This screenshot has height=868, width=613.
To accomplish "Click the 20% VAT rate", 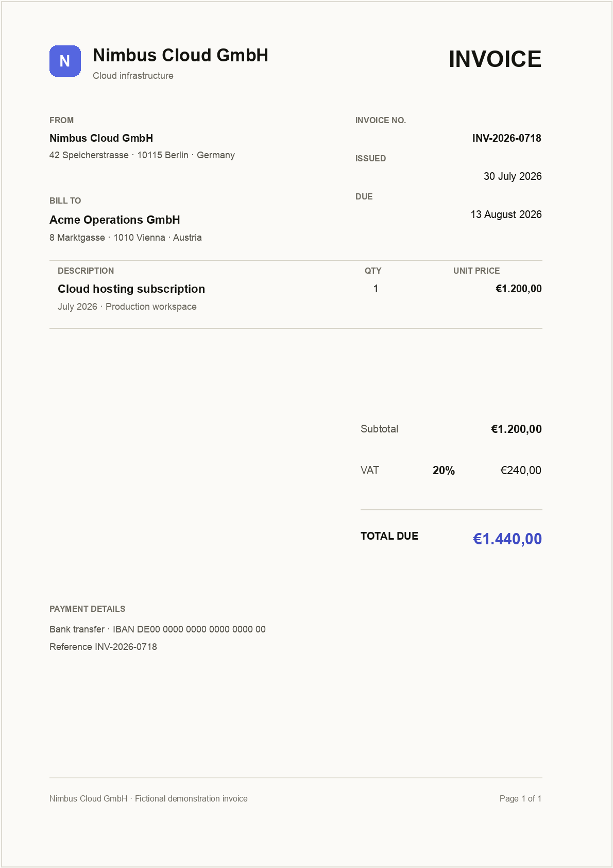I will 444,471.
